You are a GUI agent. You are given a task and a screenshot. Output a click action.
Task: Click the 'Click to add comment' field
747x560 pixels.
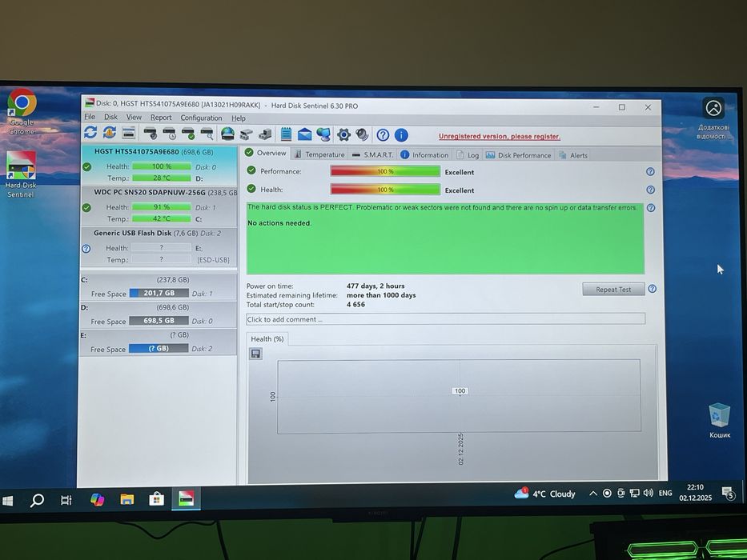click(x=445, y=319)
